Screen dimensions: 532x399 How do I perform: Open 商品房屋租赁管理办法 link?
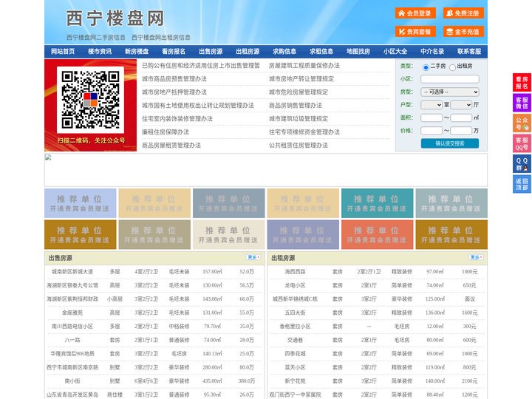[171, 146]
